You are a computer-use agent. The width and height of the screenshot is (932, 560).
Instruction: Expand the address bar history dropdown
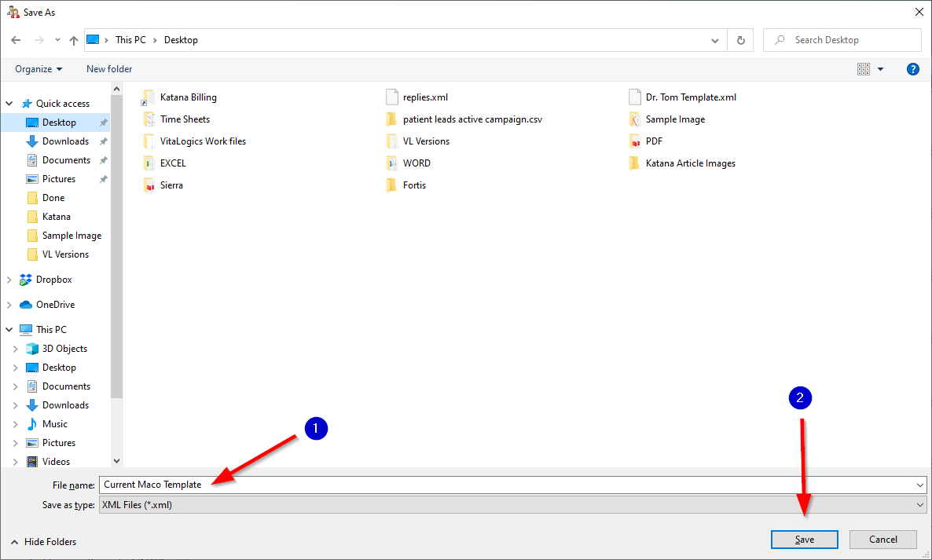[x=714, y=40]
